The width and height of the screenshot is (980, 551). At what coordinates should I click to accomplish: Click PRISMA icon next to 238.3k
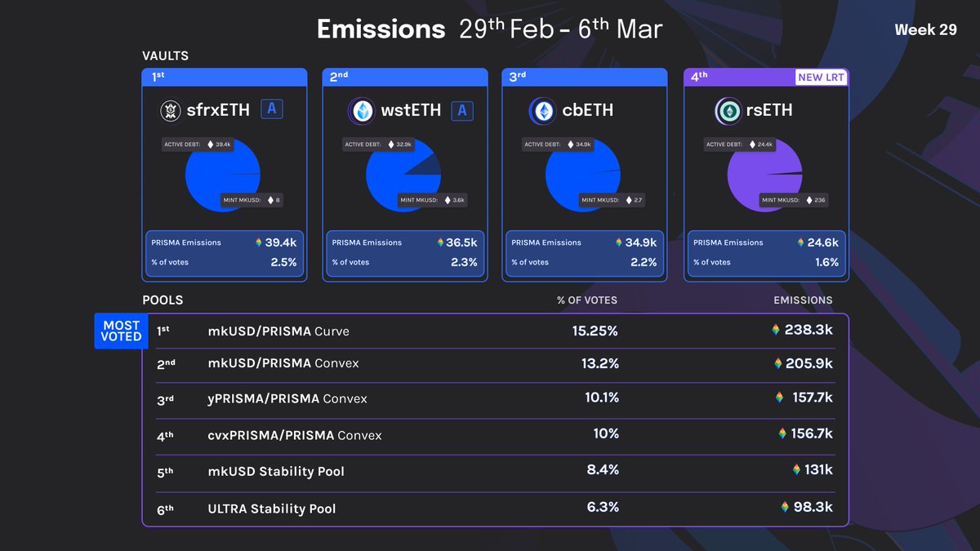(x=776, y=331)
